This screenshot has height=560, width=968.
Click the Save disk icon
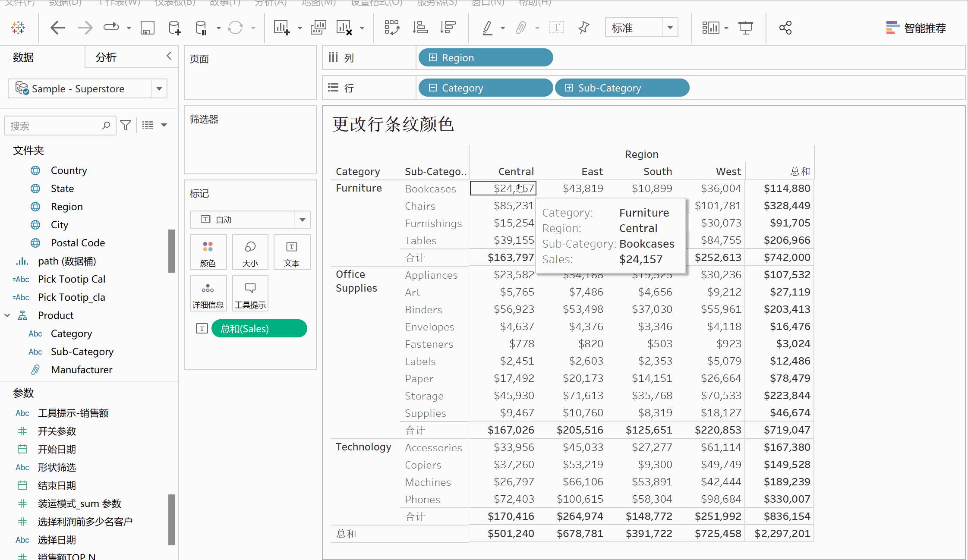(147, 28)
